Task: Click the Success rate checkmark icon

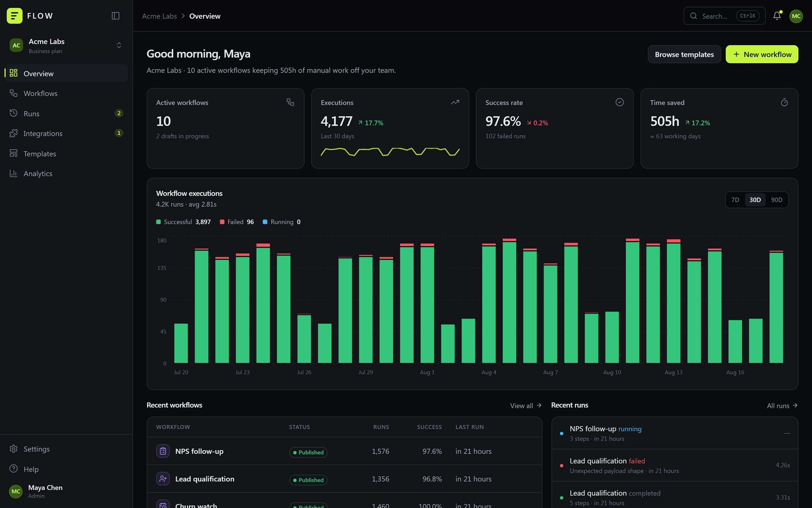Action: coord(620,102)
